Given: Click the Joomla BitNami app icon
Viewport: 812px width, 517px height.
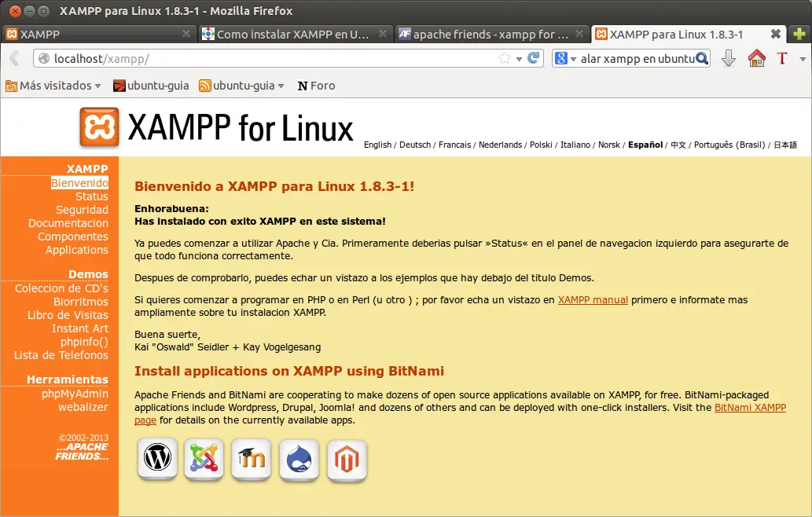Looking at the screenshot, I should point(204,459).
